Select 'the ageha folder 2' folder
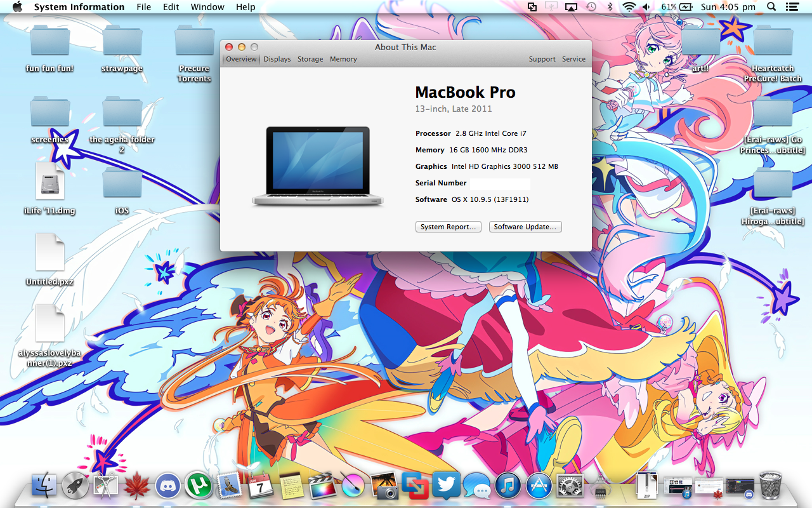Image resolution: width=812 pixels, height=508 pixels. (122, 125)
